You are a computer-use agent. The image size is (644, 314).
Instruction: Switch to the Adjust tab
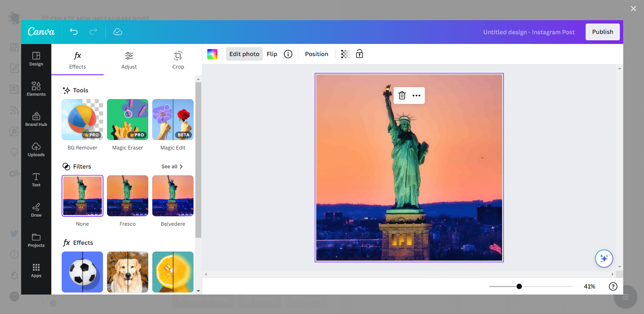tap(129, 60)
